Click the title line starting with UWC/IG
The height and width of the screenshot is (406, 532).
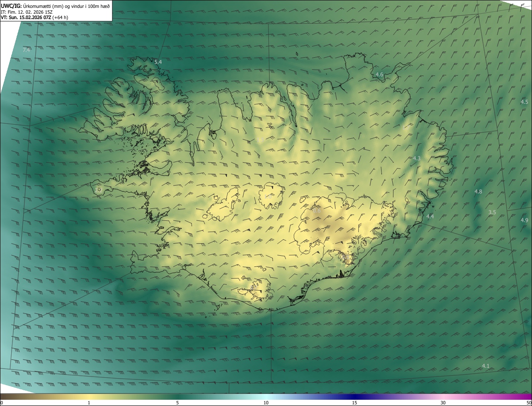click(55, 6)
